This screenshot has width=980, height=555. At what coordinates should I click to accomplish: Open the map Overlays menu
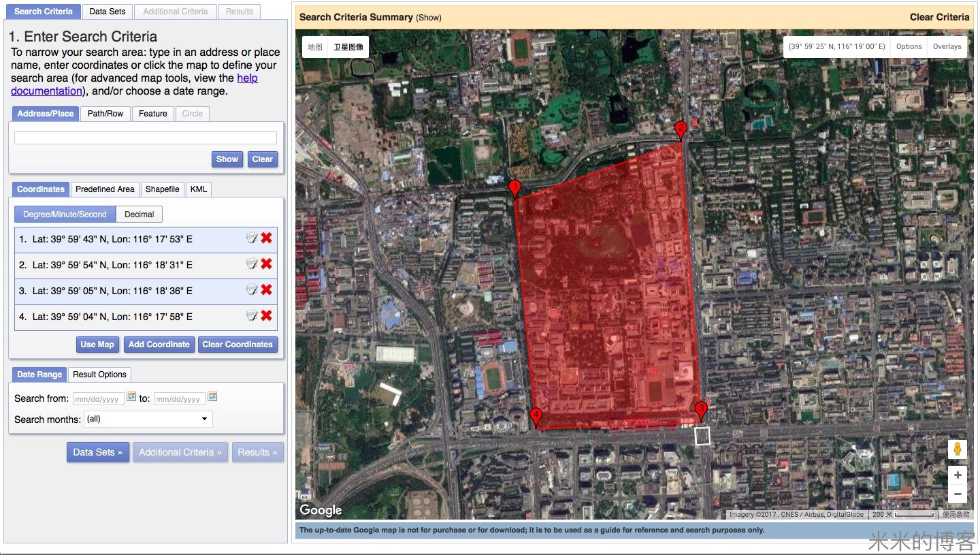(x=947, y=47)
